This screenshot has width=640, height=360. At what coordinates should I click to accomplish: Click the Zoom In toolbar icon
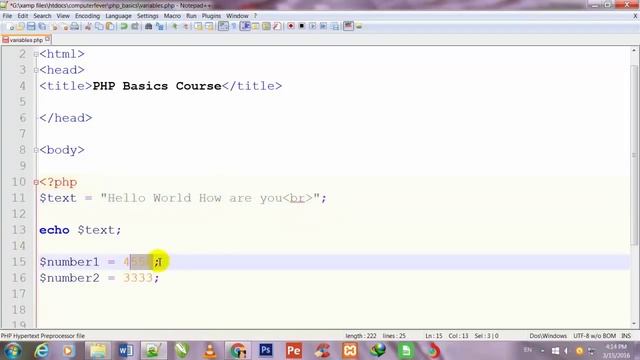point(174,27)
